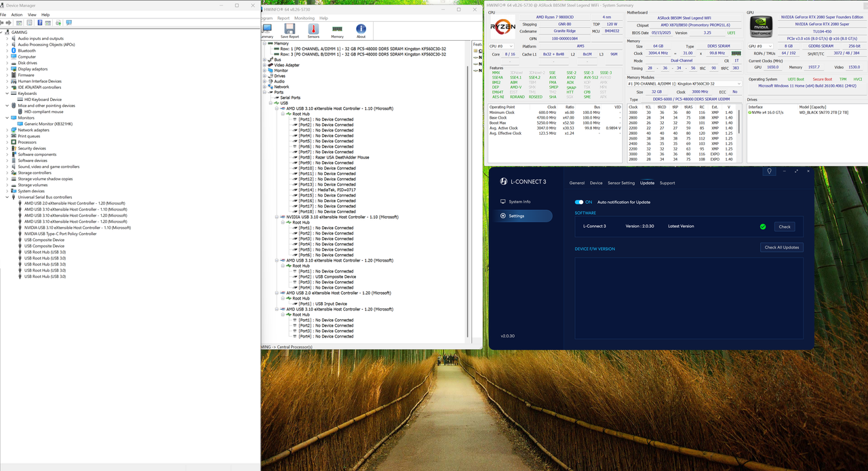Screen dimensions: 868x471
Task: Open GPU #0 selector dropdown
Action: (x=760, y=46)
